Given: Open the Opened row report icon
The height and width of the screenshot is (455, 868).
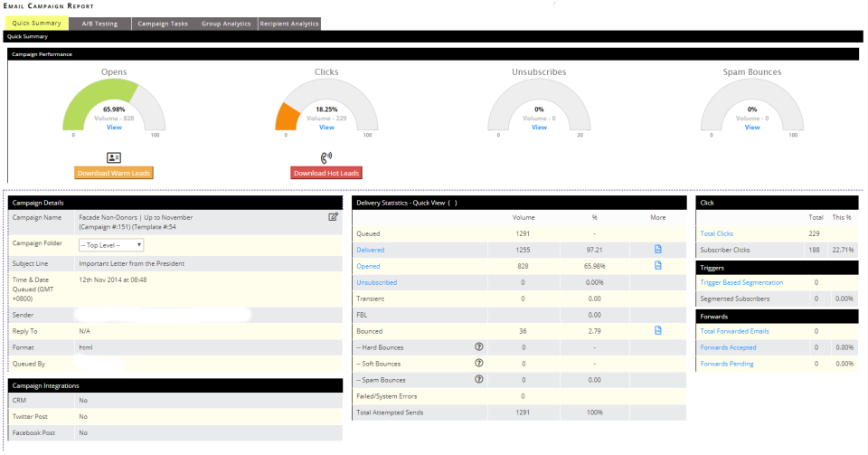Looking at the screenshot, I should point(657,265).
